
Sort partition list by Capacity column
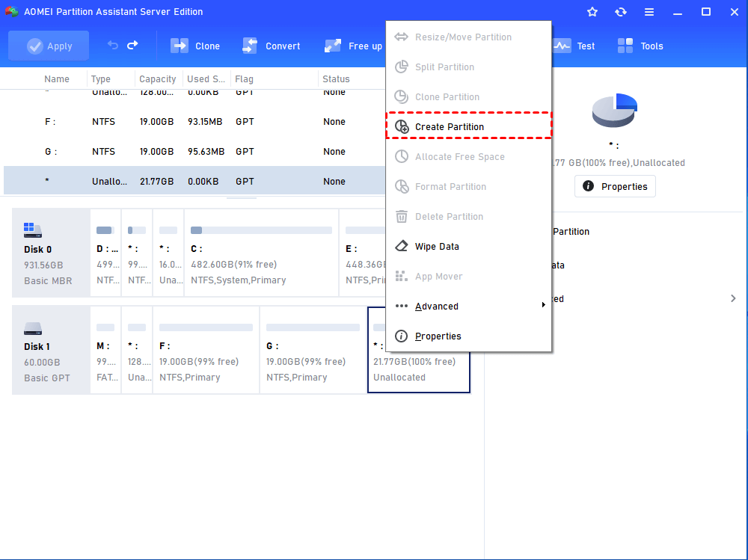157,79
